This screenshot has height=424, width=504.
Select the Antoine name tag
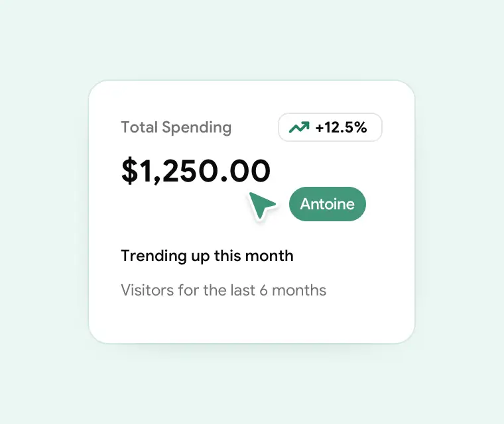point(328,204)
